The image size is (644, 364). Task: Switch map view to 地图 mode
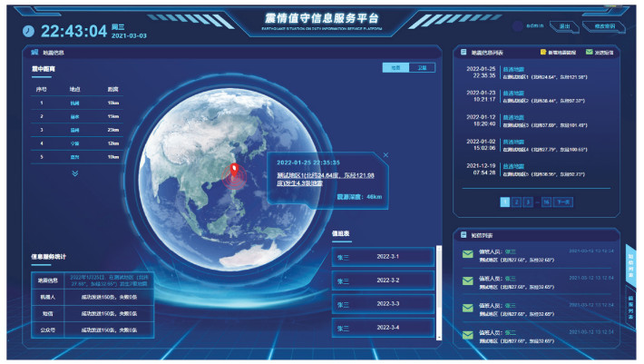click(396, 67)
